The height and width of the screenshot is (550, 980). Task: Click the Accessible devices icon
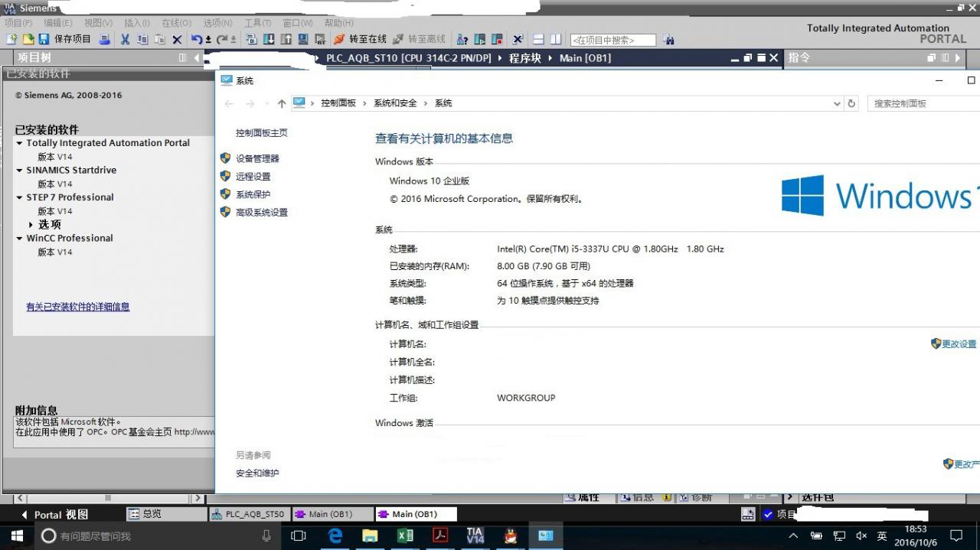462,39
